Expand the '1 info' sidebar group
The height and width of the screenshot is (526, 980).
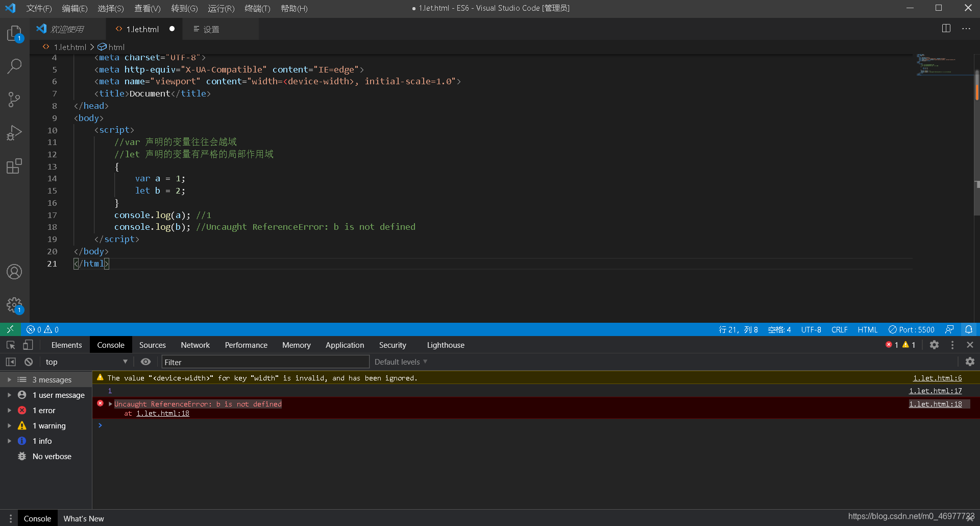(9, 441)
